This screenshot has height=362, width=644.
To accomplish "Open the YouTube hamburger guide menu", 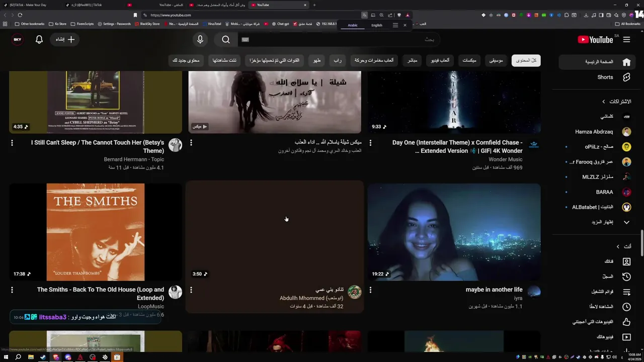I will pos(626,40).
